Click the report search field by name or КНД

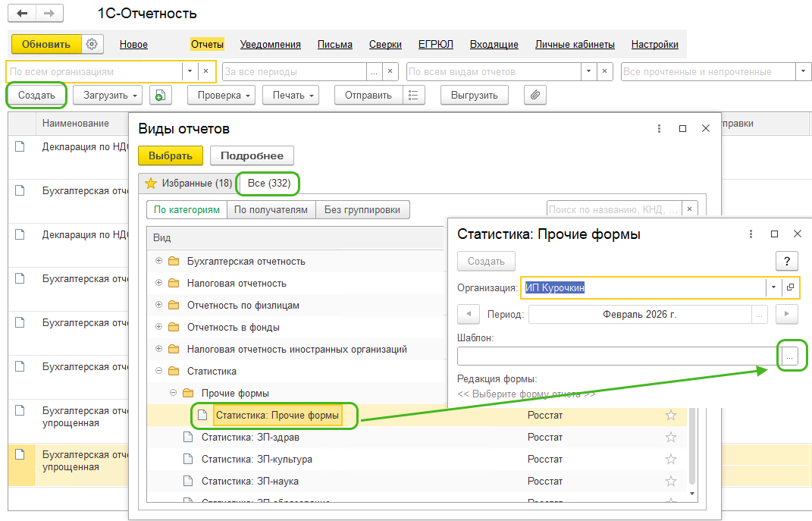[613, 209]
